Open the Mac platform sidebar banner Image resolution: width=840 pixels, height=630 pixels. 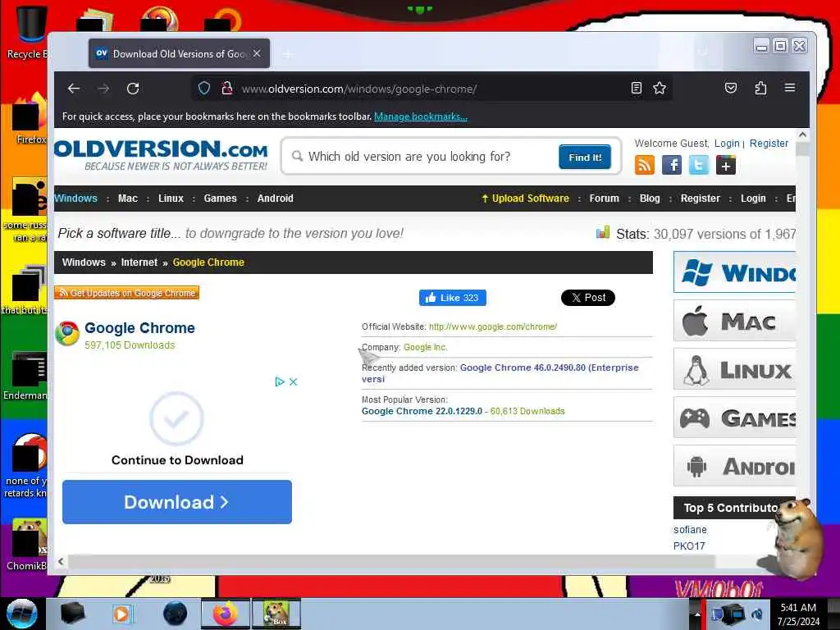[x=734, y=321]
